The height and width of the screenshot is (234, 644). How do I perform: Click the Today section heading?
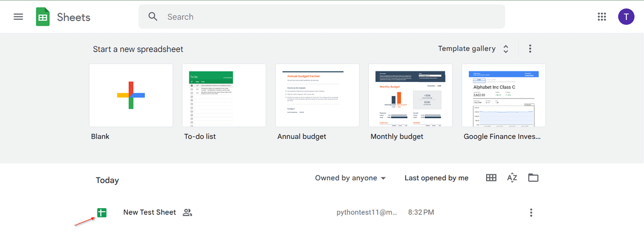click(107, 180)
